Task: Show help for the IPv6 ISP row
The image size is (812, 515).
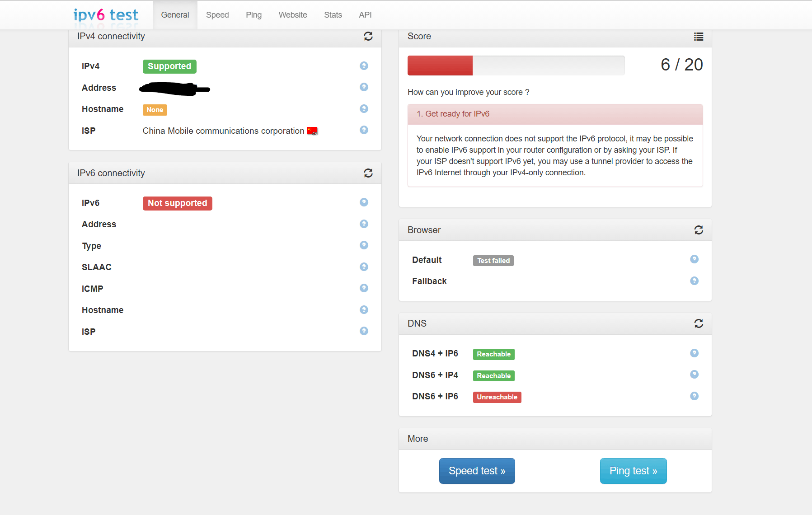Action: [x=364, y=331]
